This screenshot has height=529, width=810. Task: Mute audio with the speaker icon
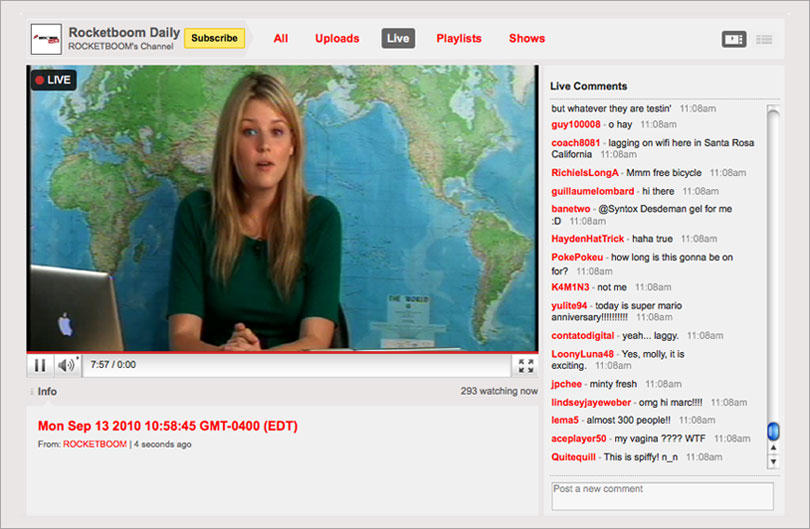pos(67,365)
